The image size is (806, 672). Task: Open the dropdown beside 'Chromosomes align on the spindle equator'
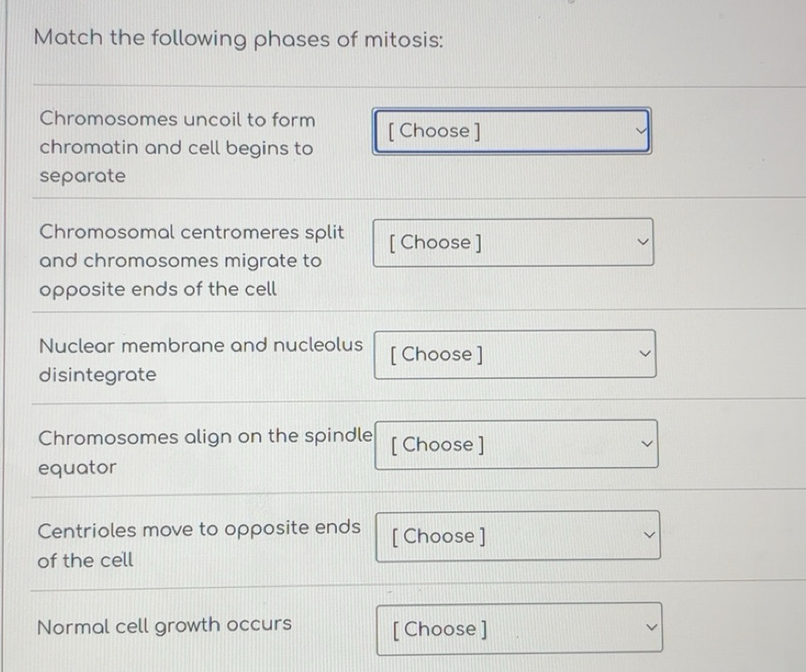coord(516,444)
